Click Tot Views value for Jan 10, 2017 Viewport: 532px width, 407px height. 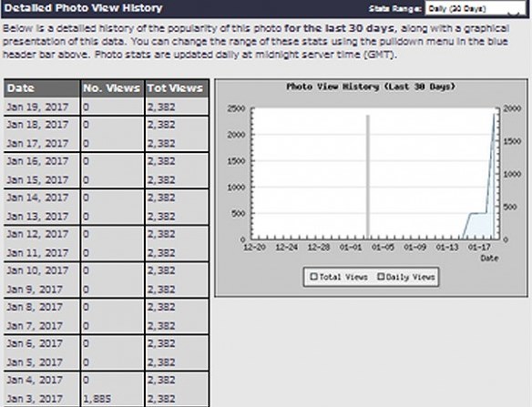pos(161,270)
